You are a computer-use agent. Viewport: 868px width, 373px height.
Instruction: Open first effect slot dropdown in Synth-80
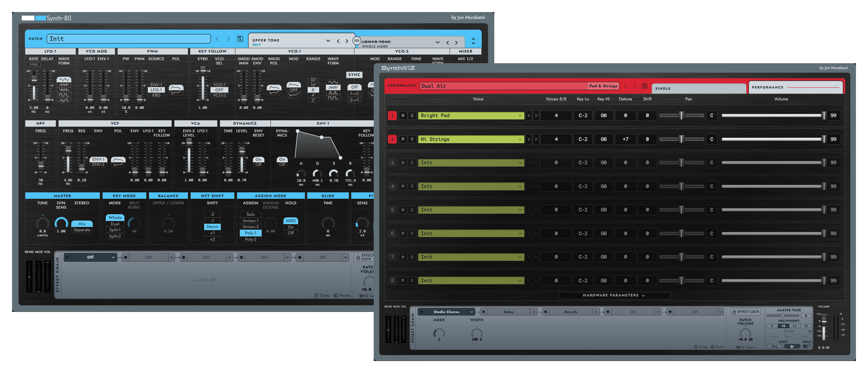click(113, 257)
